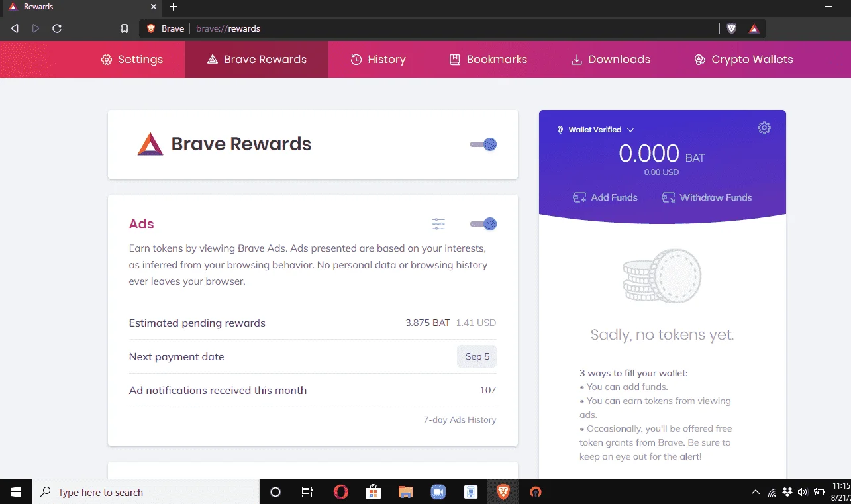
Task: Open Task View on the taskbar
Action: click(x=307, y=492)
